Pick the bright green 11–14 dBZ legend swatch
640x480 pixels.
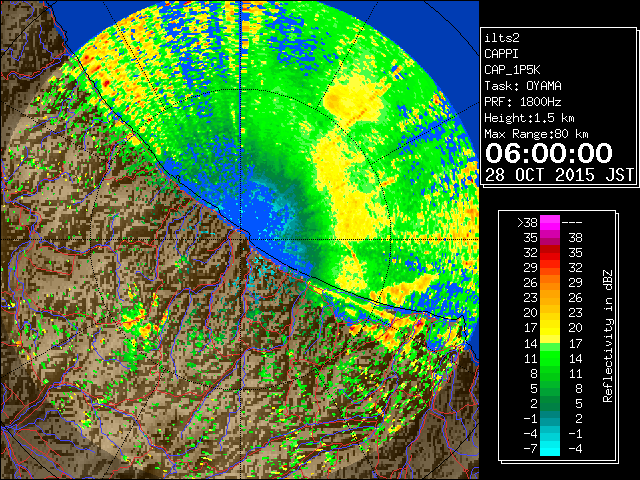coord(550,358)
